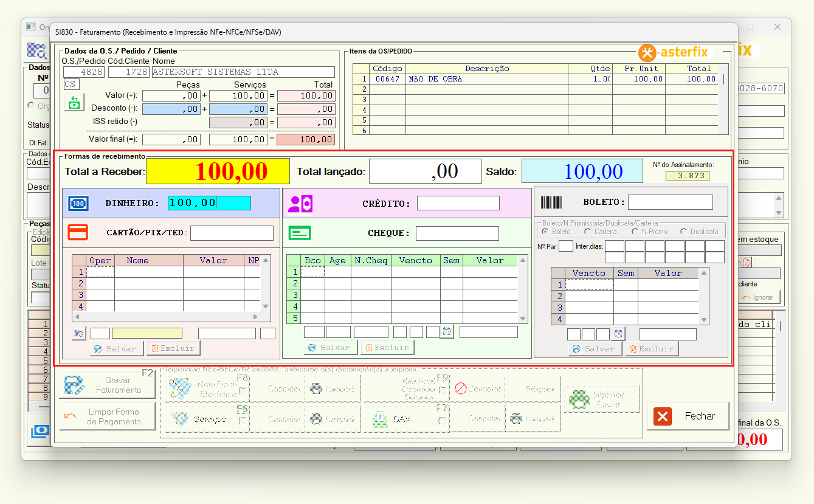Click item code 00647 cell
Viewport: 814px width, 504px height.
[x=388, y=79]
